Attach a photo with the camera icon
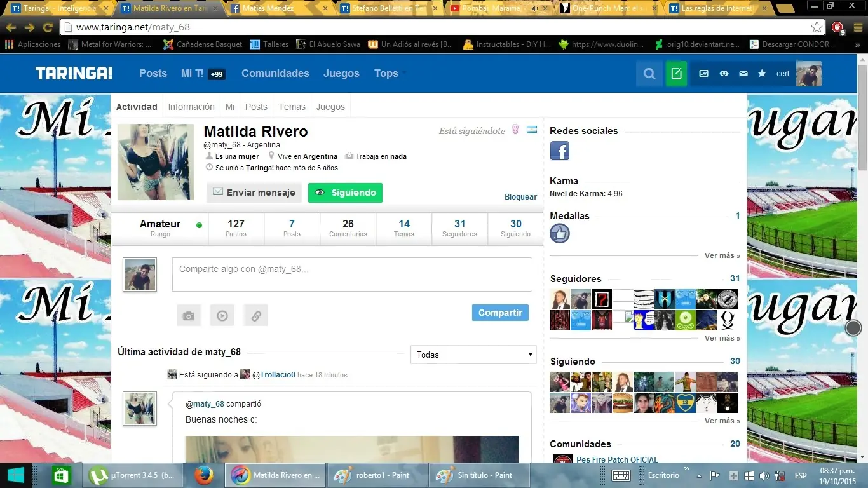 pyautogui.click(x=189, y=315)
